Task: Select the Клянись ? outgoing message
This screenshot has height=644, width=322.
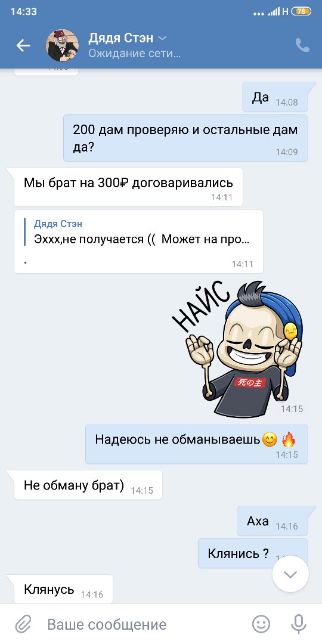Action: (253, 553)
